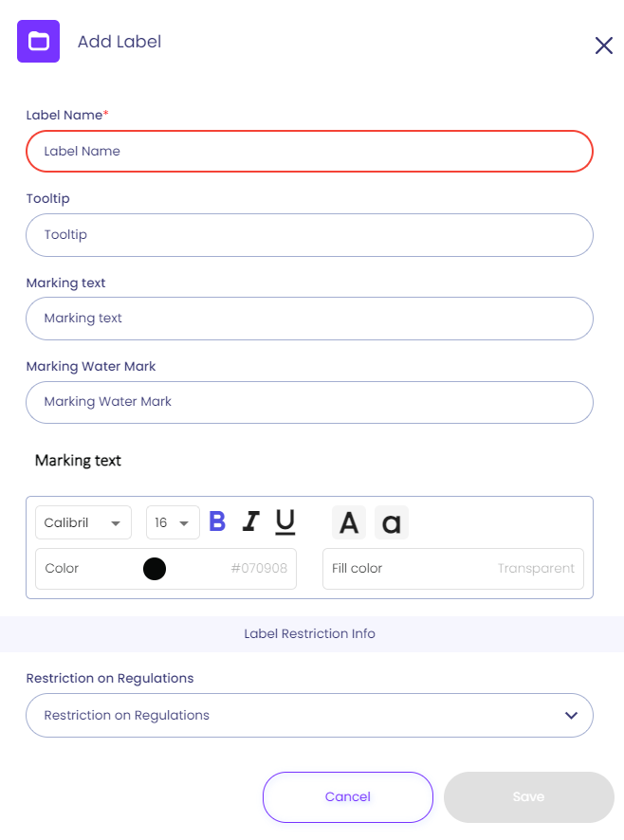Close the Add Label dialog

click(603, 46)
